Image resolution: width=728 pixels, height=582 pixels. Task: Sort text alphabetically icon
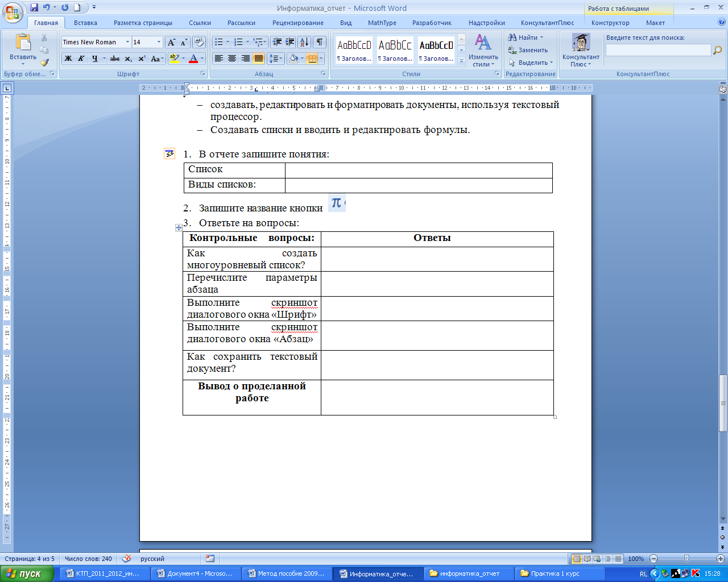click(x=304, y=42)
